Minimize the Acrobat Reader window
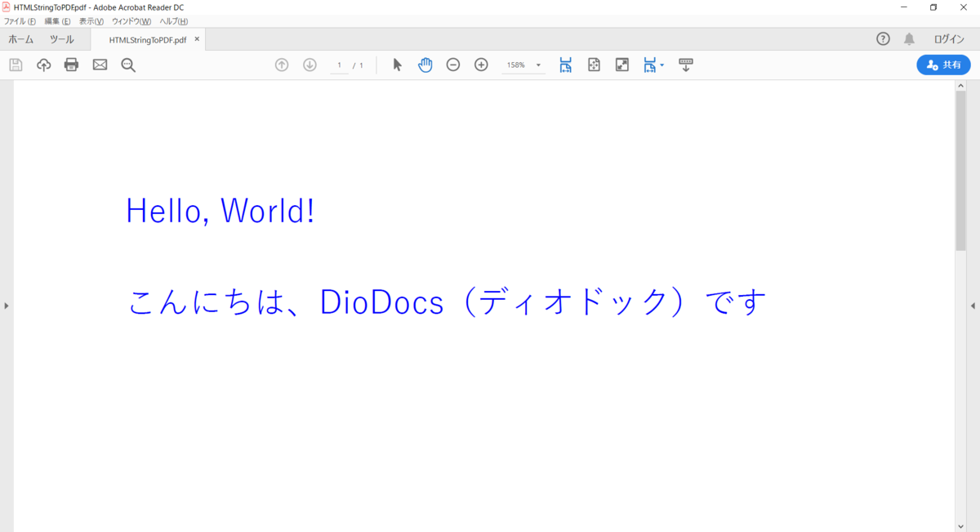980x532 pixels. 904,7
